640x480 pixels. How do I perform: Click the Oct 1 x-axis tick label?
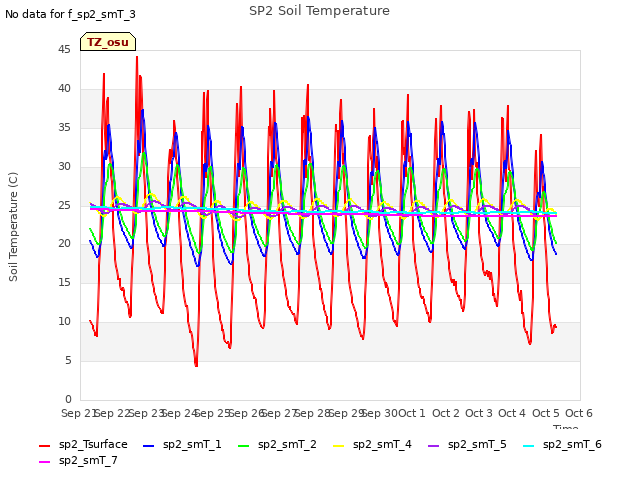point(411,413)
